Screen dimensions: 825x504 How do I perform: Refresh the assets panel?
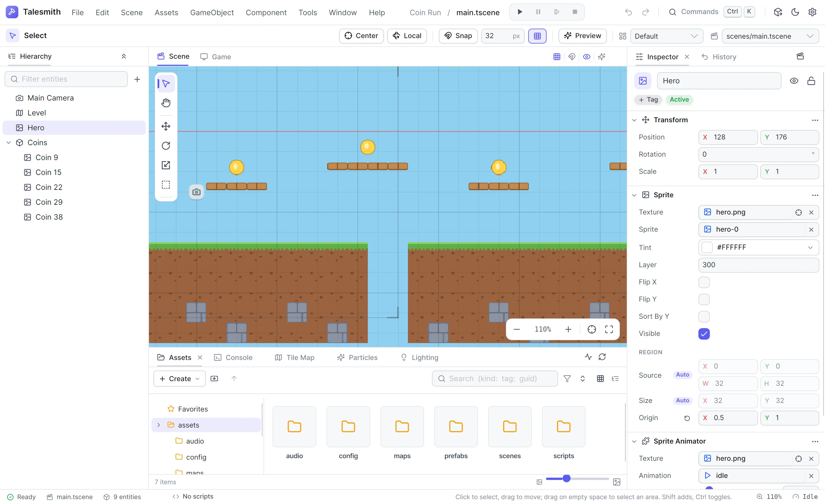(x=602, y=357)
